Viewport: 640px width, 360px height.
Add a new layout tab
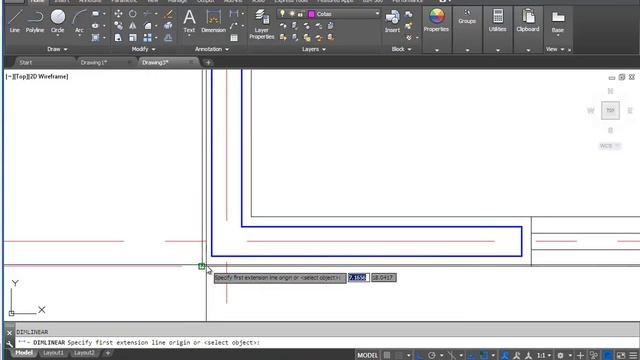tap(108, 353)
